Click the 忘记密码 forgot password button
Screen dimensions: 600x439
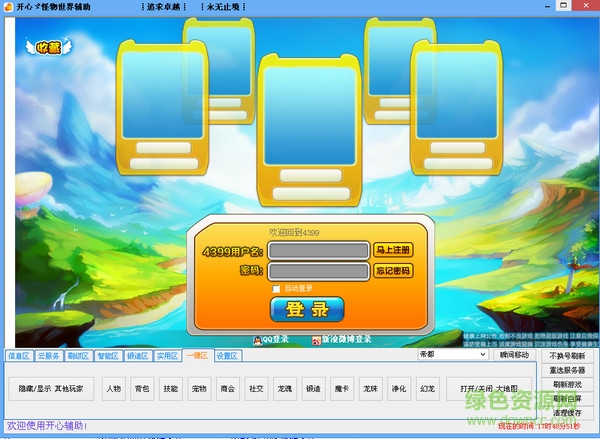(393, 271)
